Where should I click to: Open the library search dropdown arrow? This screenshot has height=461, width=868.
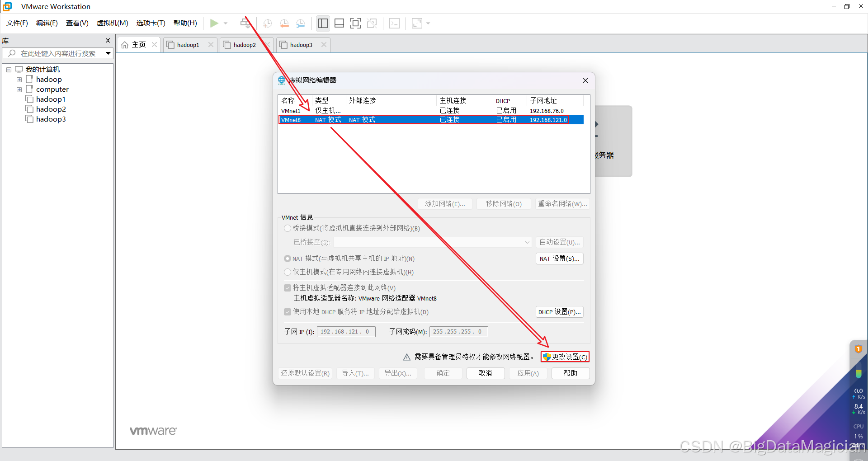coord(108,53)
